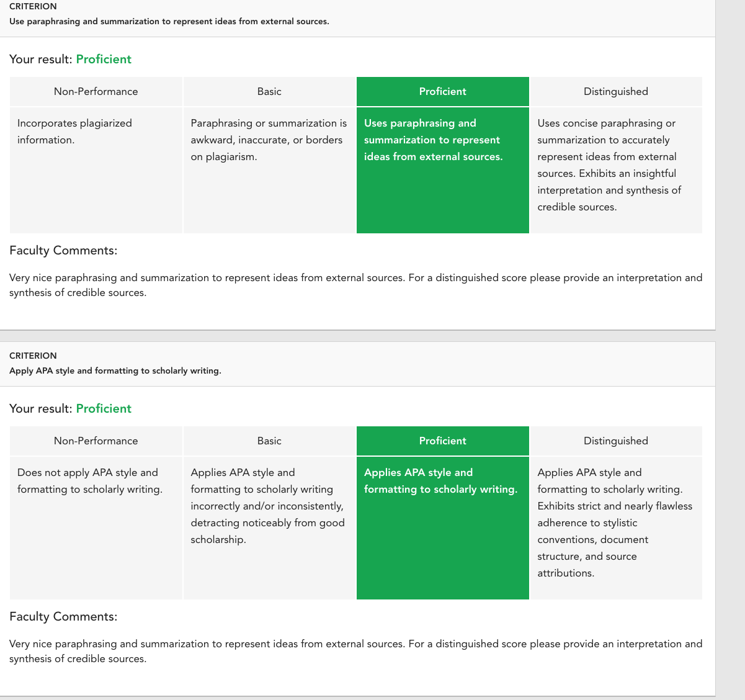Screen dimensions: 745x700
Task: Click the 'detracting noticeably from good scholarship' cell
Action: coord(269,528)
